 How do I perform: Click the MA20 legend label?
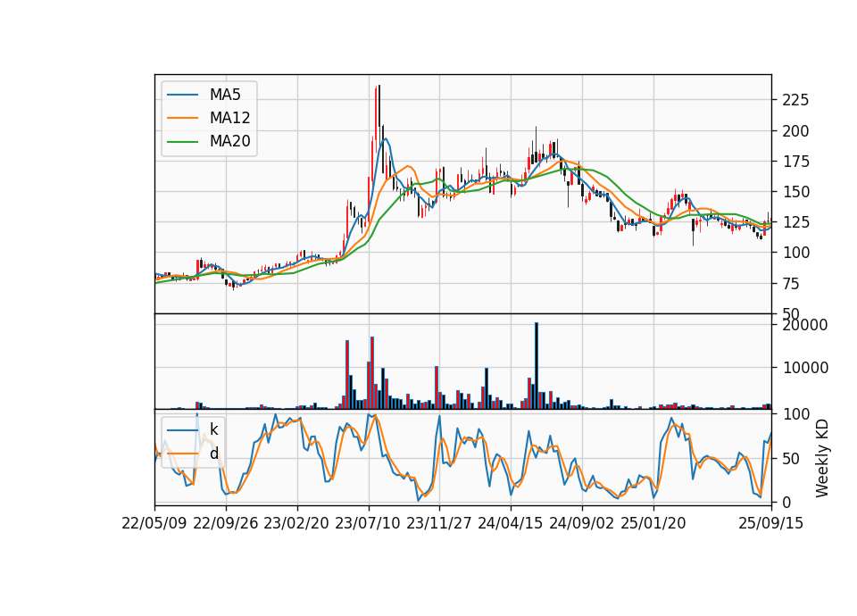pyautogui.click(x=229, y=142)
